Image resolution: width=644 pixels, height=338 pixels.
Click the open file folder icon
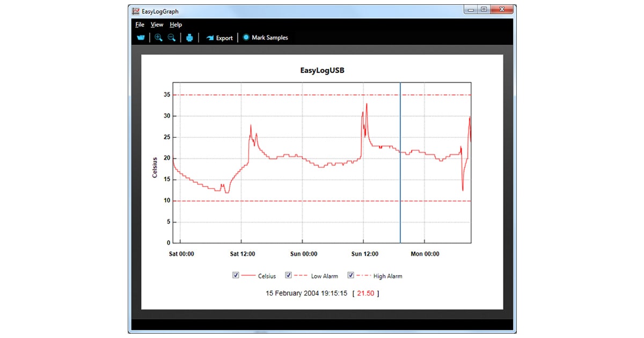pyautogui.click(x=141, y=38)
